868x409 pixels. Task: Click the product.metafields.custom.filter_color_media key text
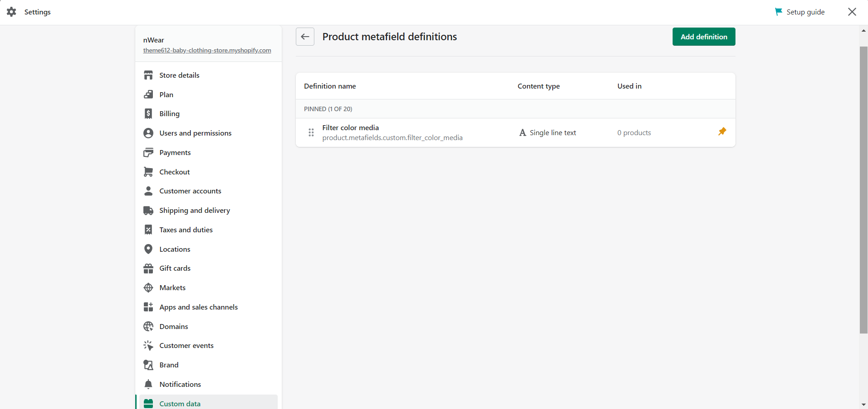[392, 137]
